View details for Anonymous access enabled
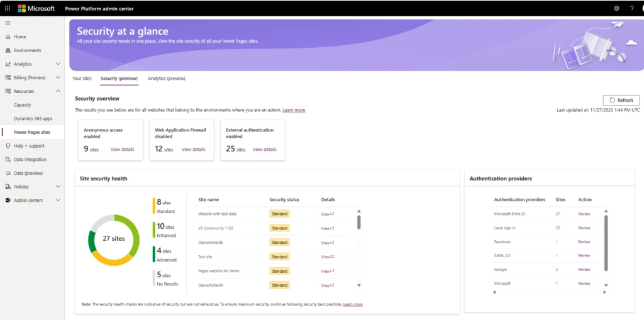 click(x=123, y=150)
